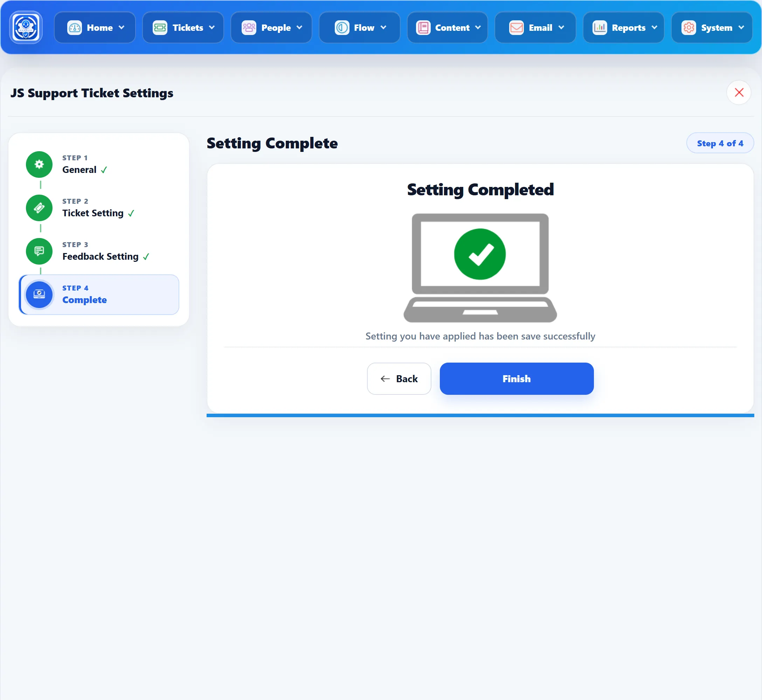Select Ticket Setting step label

tap(93, 213)
